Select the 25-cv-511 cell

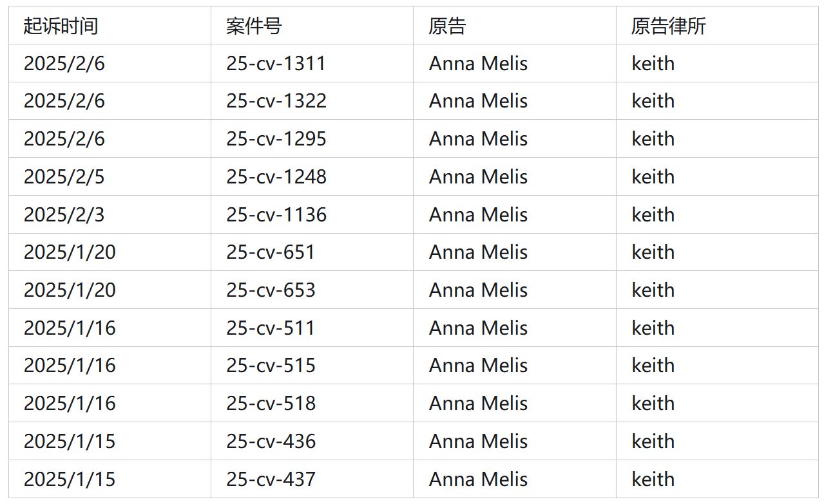pos(270,328)
